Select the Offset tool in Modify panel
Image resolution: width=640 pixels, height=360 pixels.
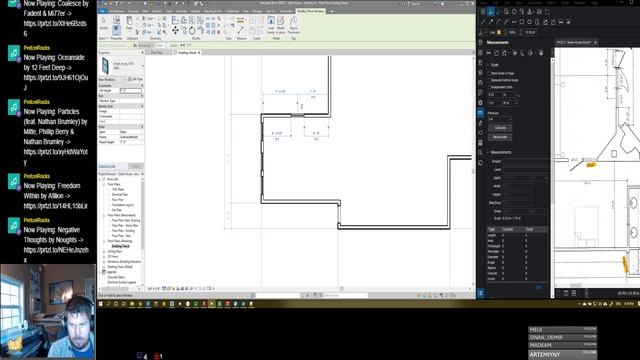click(184, 20)
